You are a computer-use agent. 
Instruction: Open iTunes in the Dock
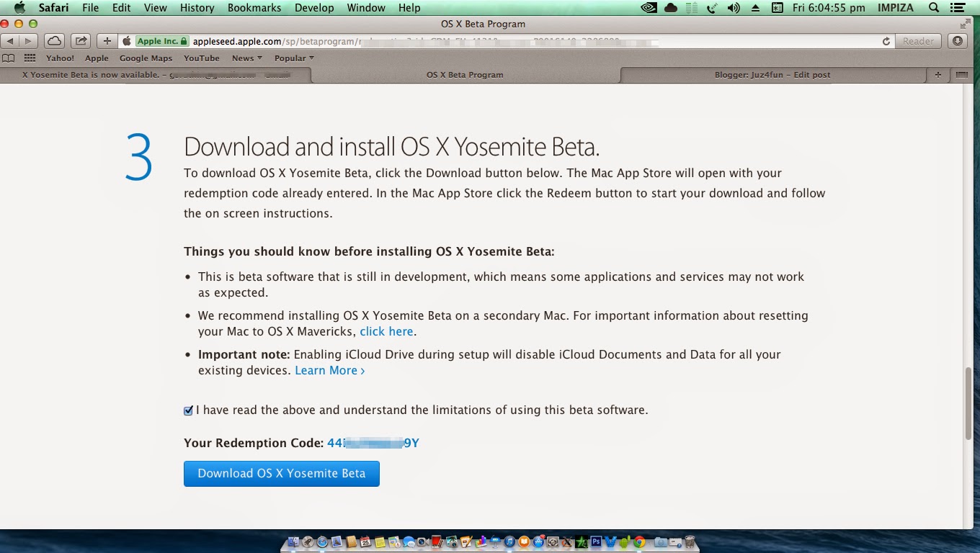click(509, 542)
